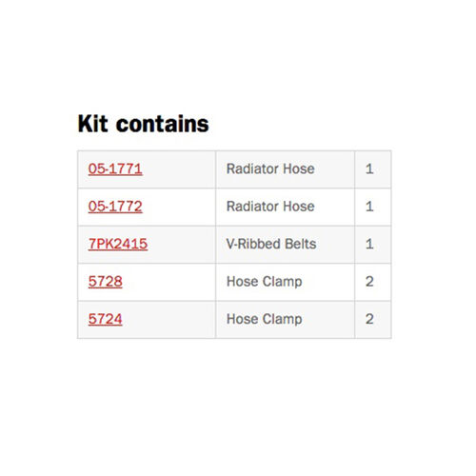Click quantity 2 in the 5728 row
The width and height of the screenshot is (476, 476).
(x=369, y=282)
